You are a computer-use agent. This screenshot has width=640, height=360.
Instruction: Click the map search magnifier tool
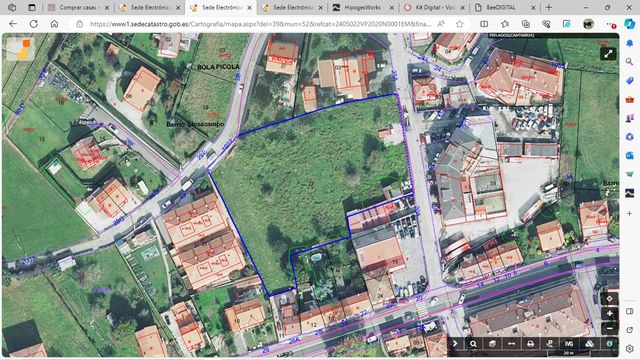coord(473,344)
